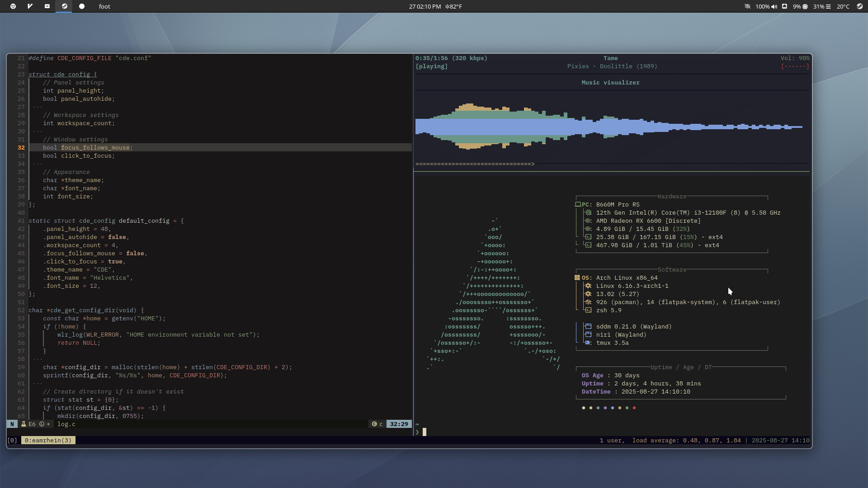
Task: Click the Vim-style V workspace icon
Action: [30, 6]
